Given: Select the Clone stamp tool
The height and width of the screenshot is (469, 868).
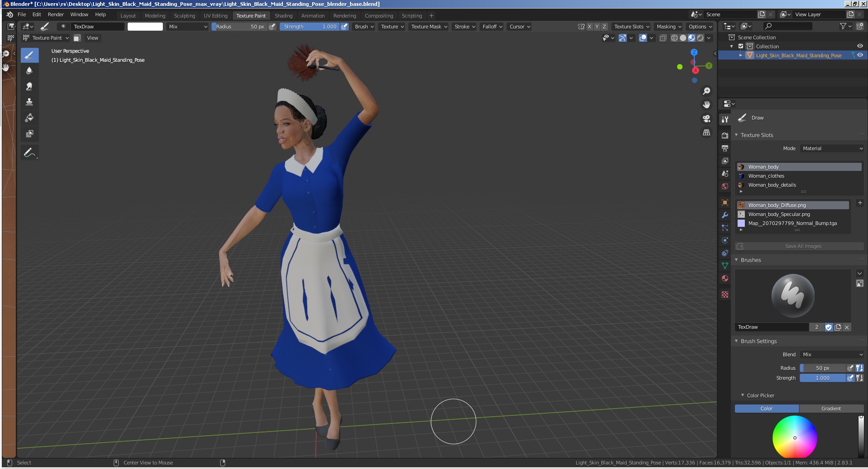Looking at the screenshot, I should [29, 102].
